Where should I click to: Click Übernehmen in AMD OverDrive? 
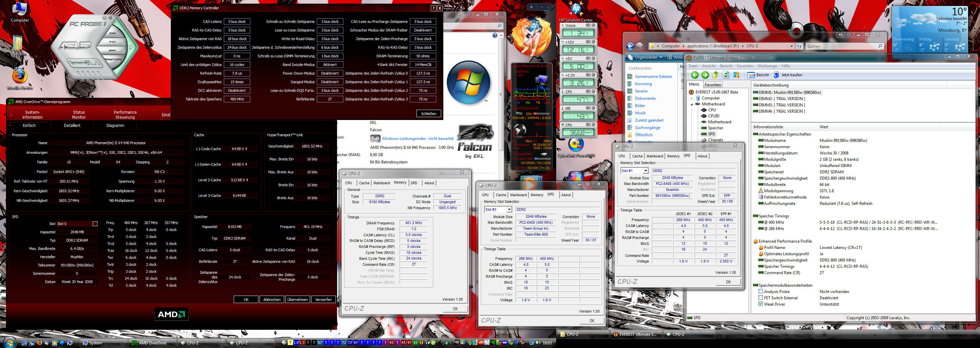click(297, 300)
